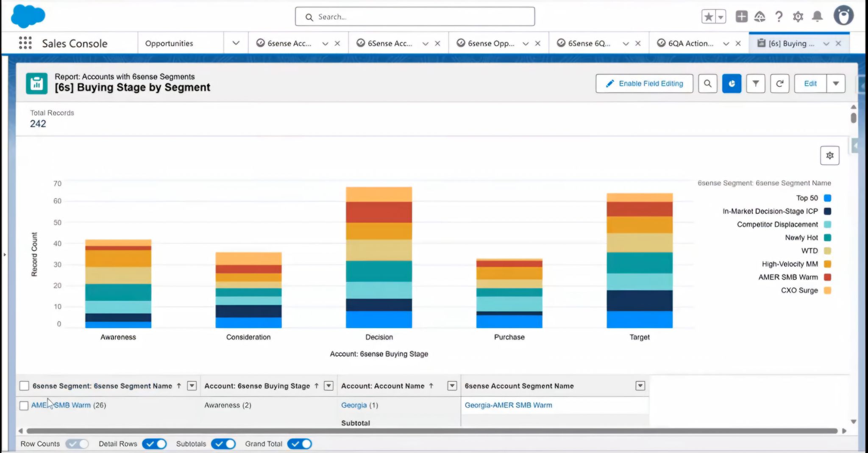Open chart settings gear icon
The width and height of the screenshot is (868, 453).
pos(830,155)
